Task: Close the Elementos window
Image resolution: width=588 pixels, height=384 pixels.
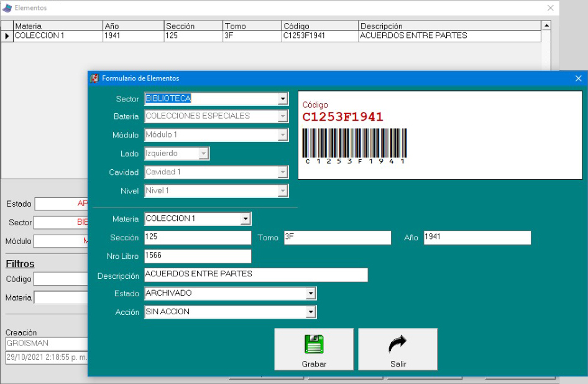Action: click(551, 8)
